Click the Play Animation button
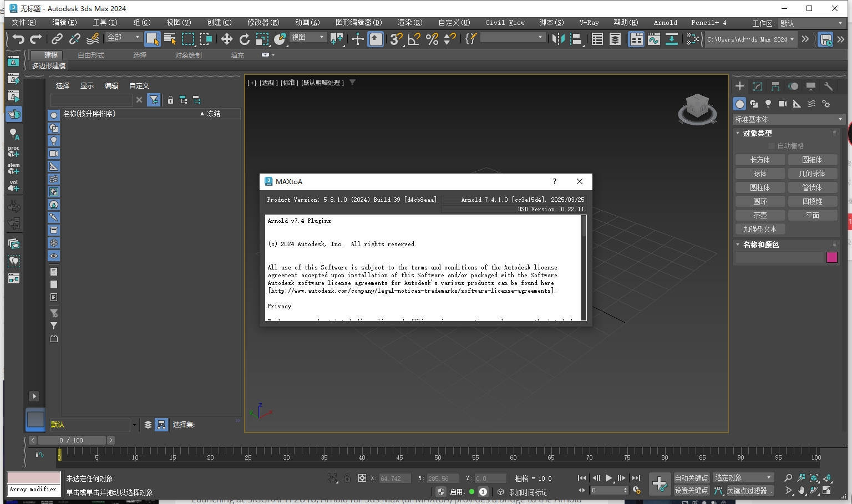 pos(609,478)
